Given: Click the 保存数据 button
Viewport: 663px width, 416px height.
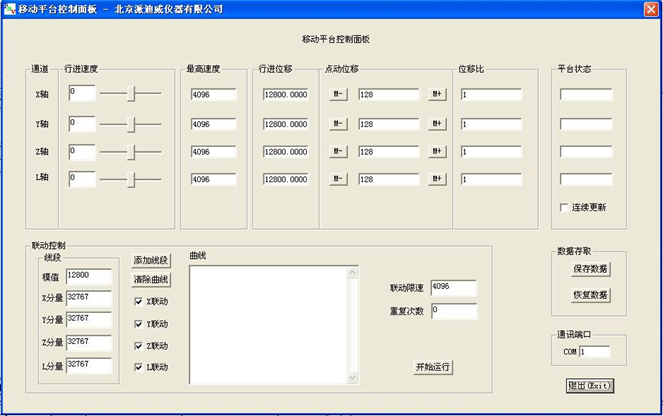Looking at the screenshot, I should tap(590, 269).
